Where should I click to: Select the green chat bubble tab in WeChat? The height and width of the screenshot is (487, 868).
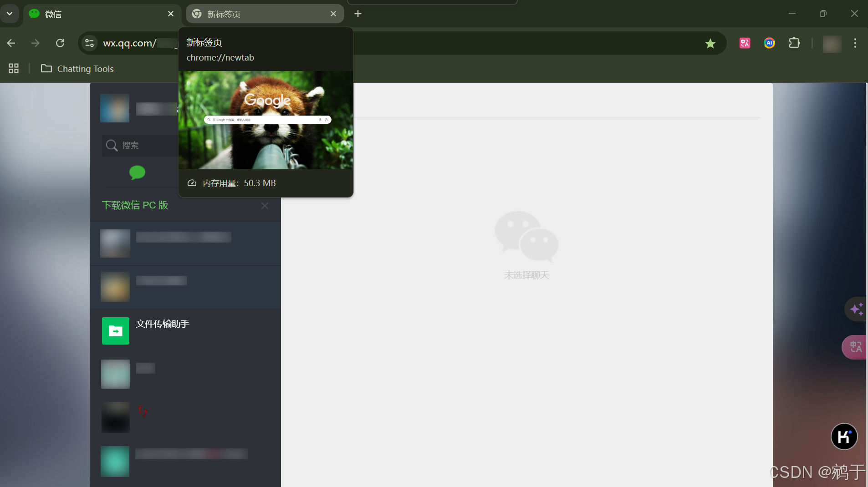[x=137, y=172]
